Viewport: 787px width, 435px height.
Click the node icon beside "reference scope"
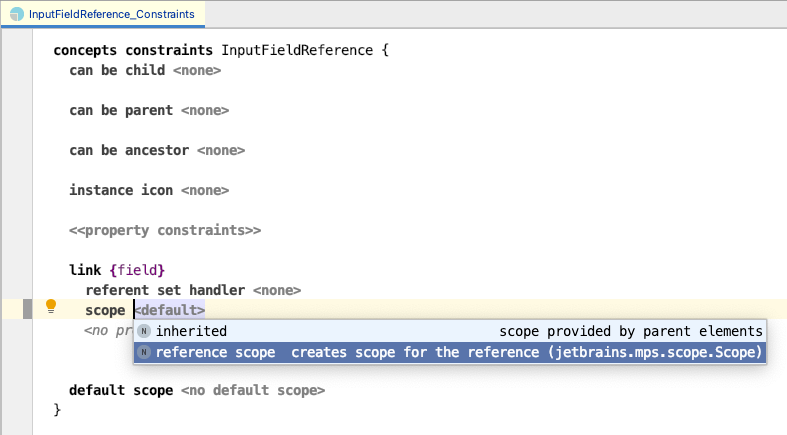point(145,352)
